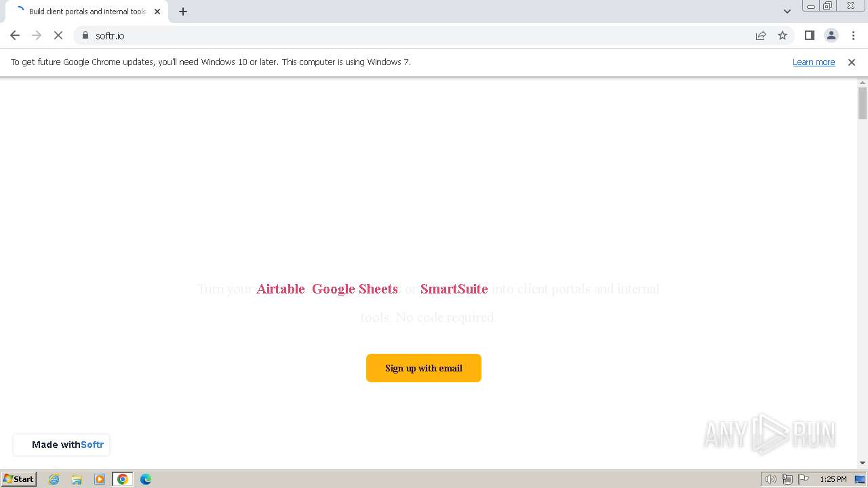Close the Softr browser tab
Viewport: 868px width, 488px height.
[x=157, y=12]
